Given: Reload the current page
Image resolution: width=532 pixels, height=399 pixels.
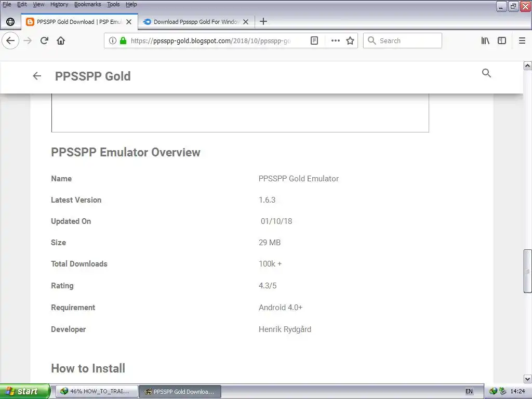Looking at the screenshot, I should [x=44, y=41].
